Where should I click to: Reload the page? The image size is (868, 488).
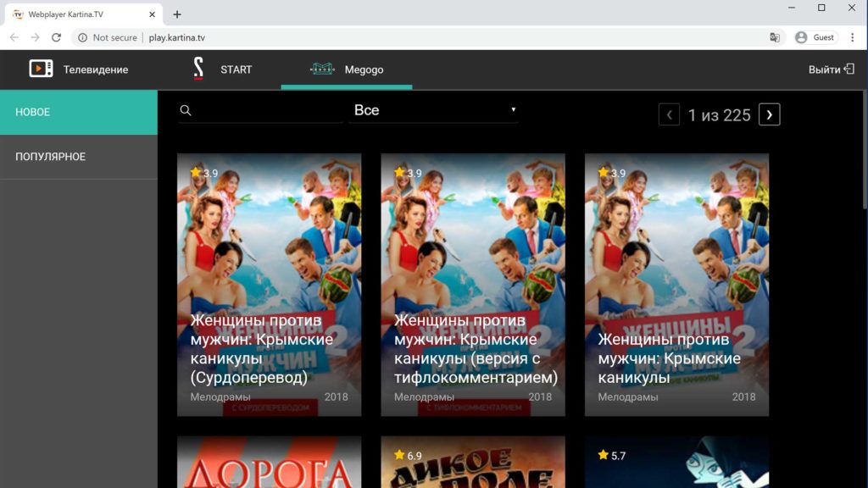[57, 37]
